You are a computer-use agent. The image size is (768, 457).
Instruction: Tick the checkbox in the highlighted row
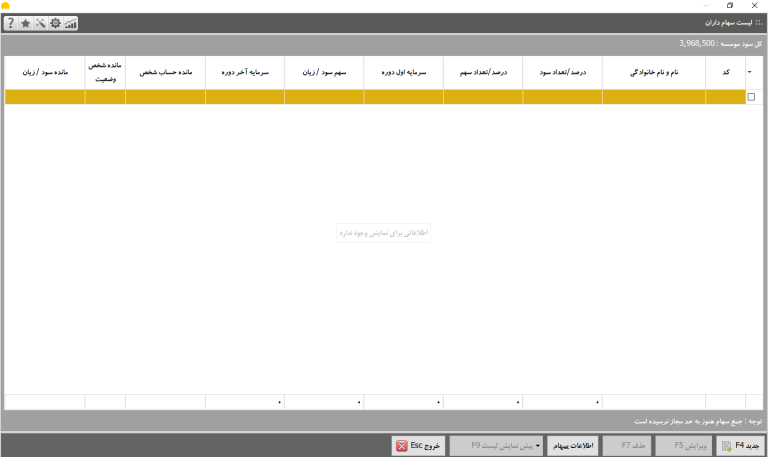point(751,97)
